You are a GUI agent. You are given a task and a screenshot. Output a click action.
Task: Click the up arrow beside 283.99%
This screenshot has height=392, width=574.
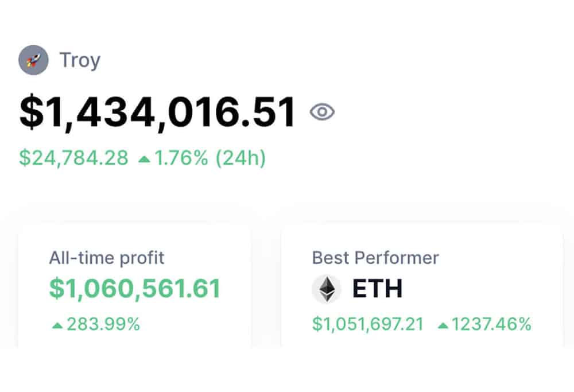coord(57,325)
